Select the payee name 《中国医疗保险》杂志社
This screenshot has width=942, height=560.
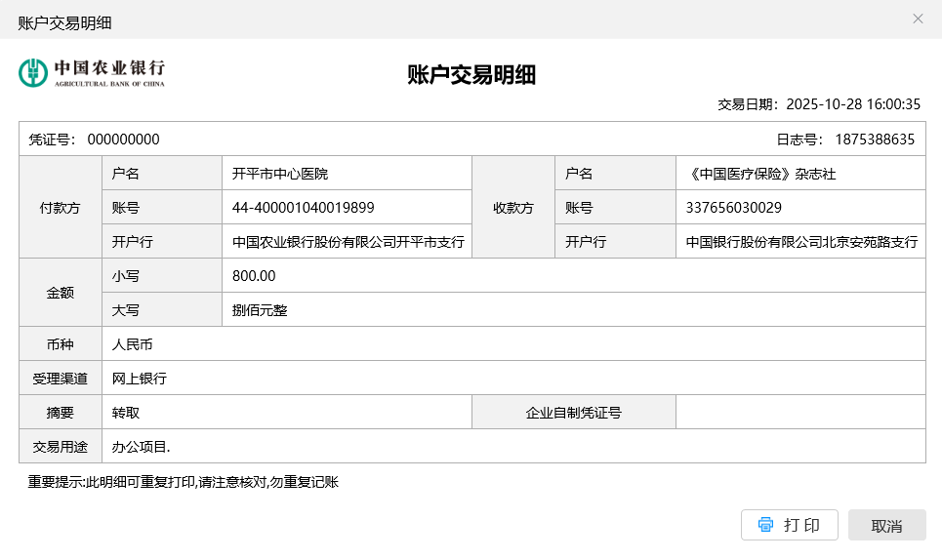(x=760, y=174)
